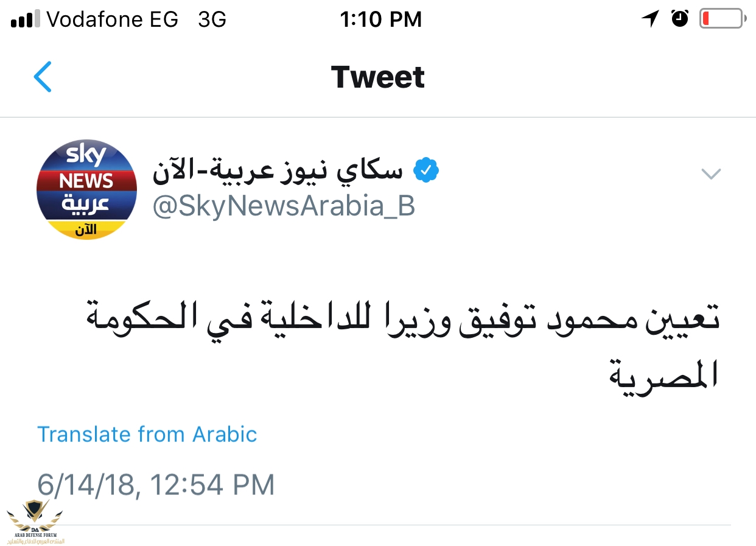The image size is (756, 546).
Task: Click the Arab Defense Forum caption text
Action: [x=35, y=538]
